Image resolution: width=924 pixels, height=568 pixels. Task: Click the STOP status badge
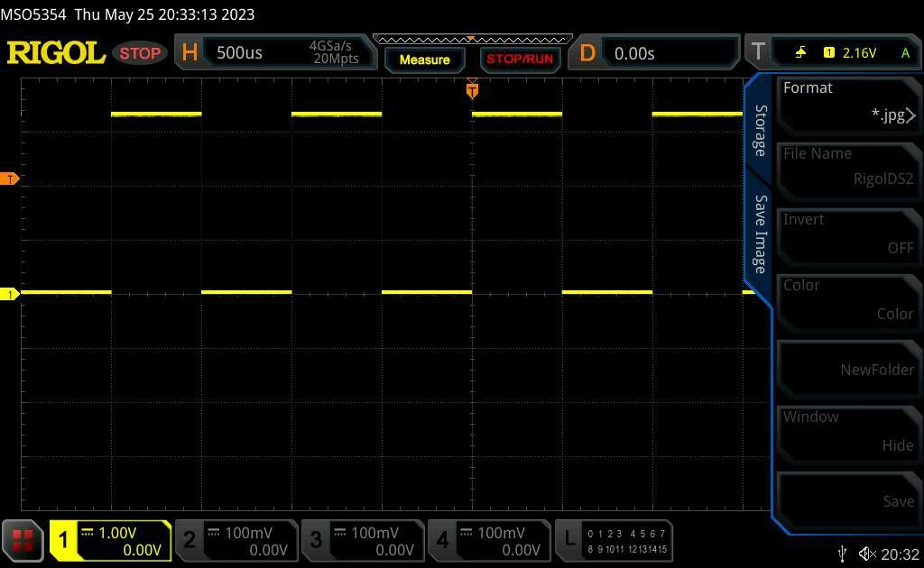coord(140,53)
